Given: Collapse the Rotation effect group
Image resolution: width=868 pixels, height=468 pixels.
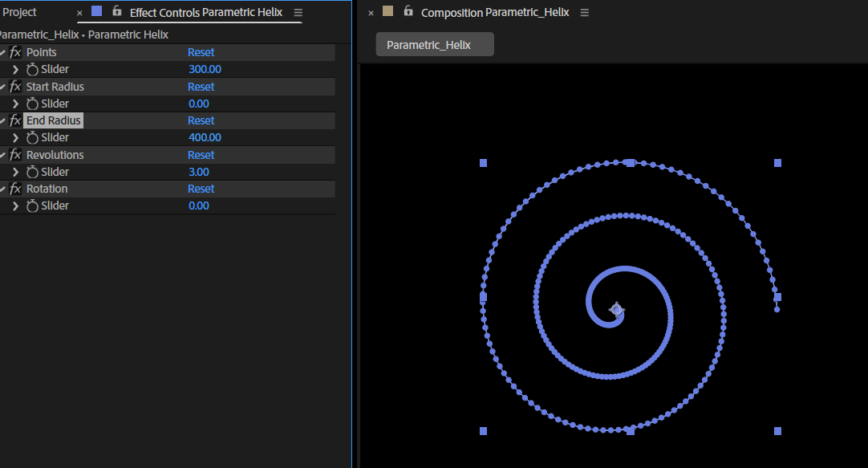Looking at the screenshot, I should [2, 189].
